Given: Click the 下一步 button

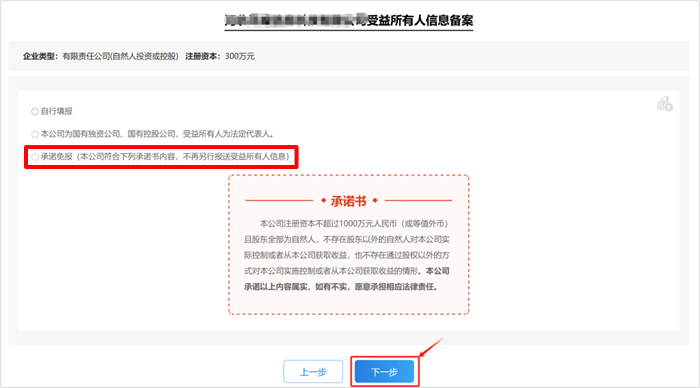Looking at the screenshot, I should [384, 371].
